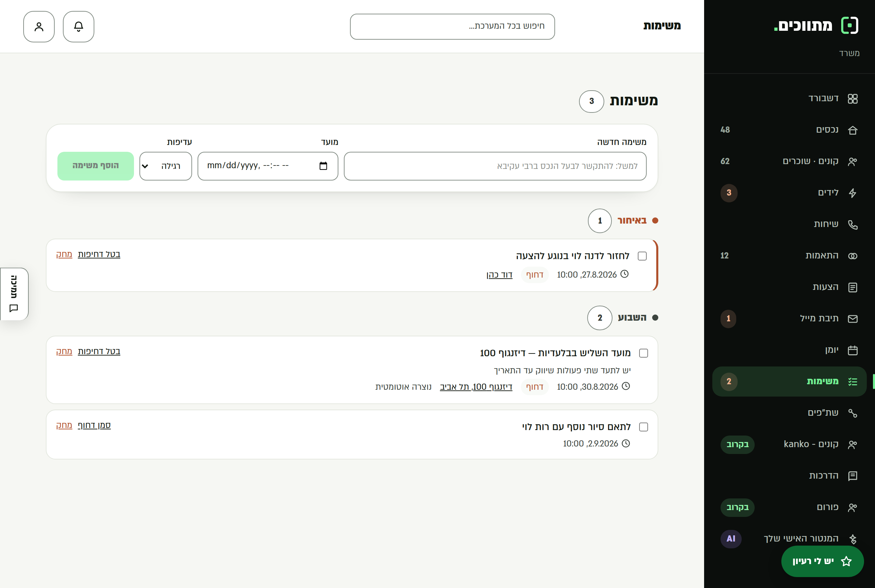The image size is (875, 588).
Task: Click the calendar picker icon in date field
Action: coord(323,166)
